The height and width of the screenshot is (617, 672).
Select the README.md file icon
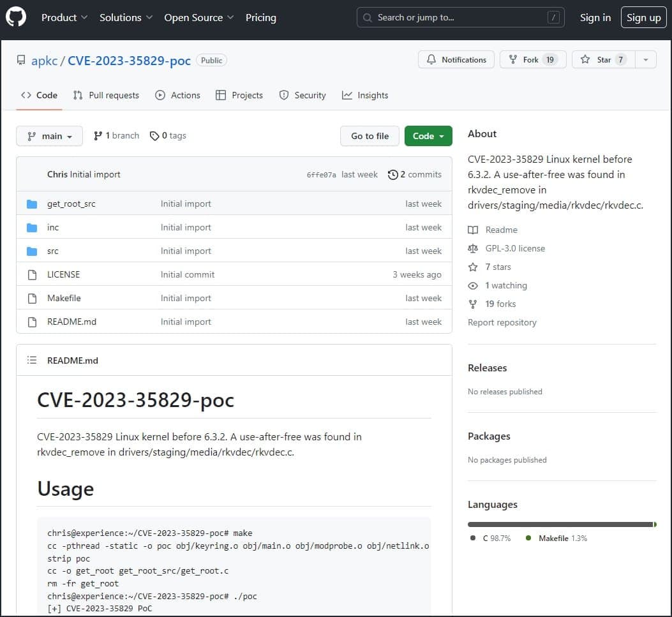(32, 322)
